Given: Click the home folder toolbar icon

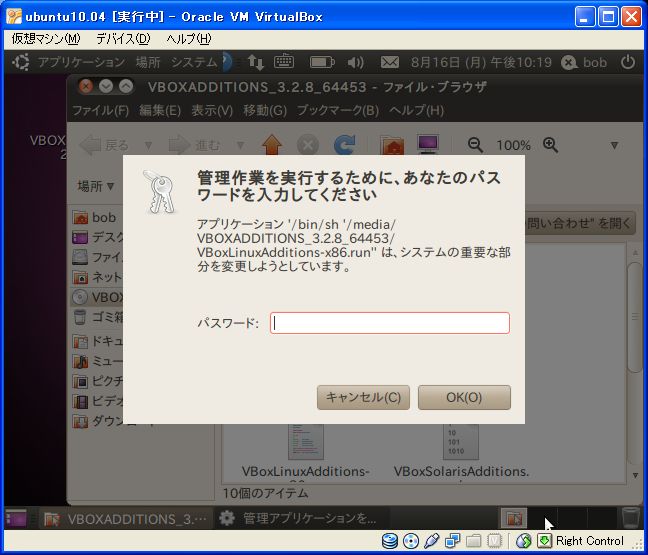Looking at the screenshot, I should point(391,145).
